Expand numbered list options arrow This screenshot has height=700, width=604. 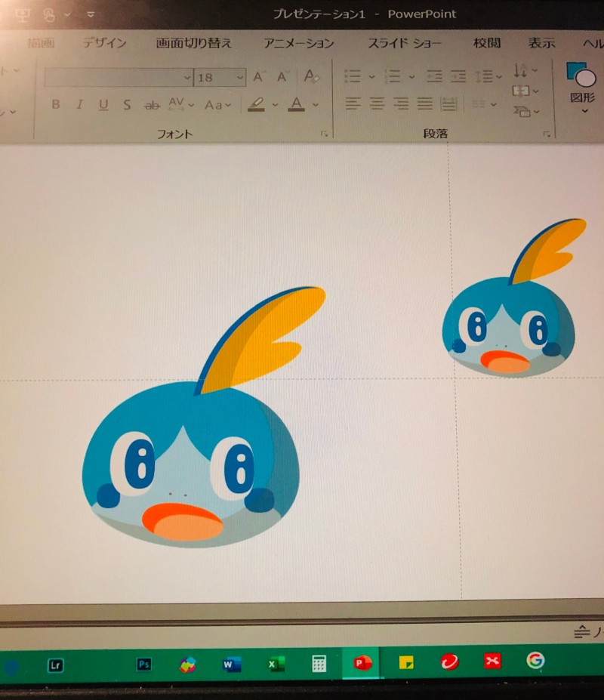[411, 77]
